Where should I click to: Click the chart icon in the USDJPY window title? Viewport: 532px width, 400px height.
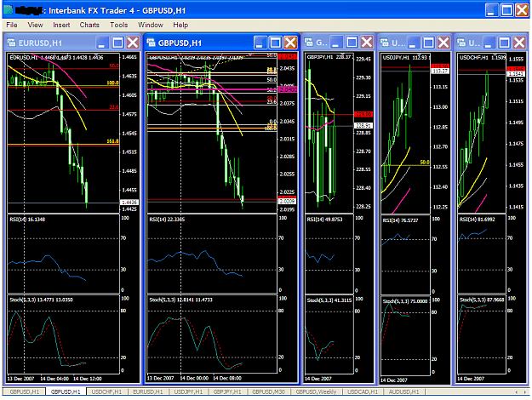click(x=385, y=43)
